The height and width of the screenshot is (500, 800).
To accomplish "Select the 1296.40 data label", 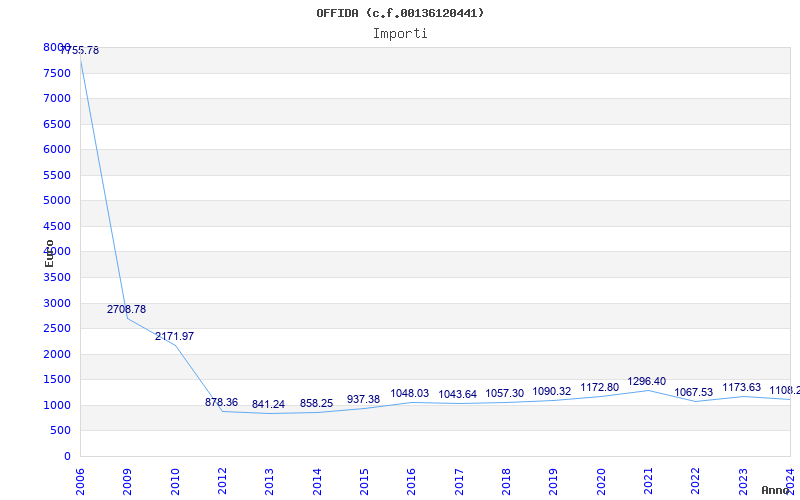I will (646, 381).
